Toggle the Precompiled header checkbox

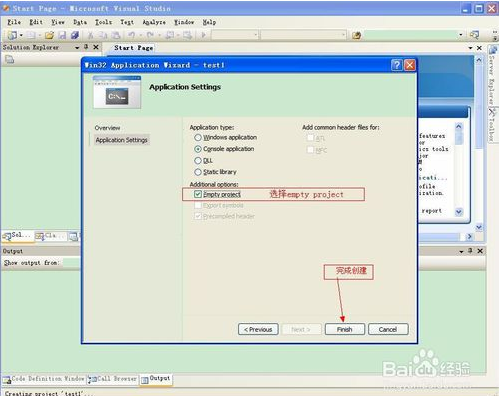coord(198,216)
